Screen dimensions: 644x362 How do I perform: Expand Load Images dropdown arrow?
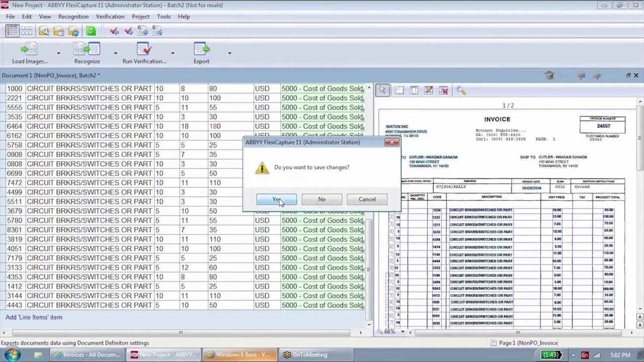tap(58, 53)
